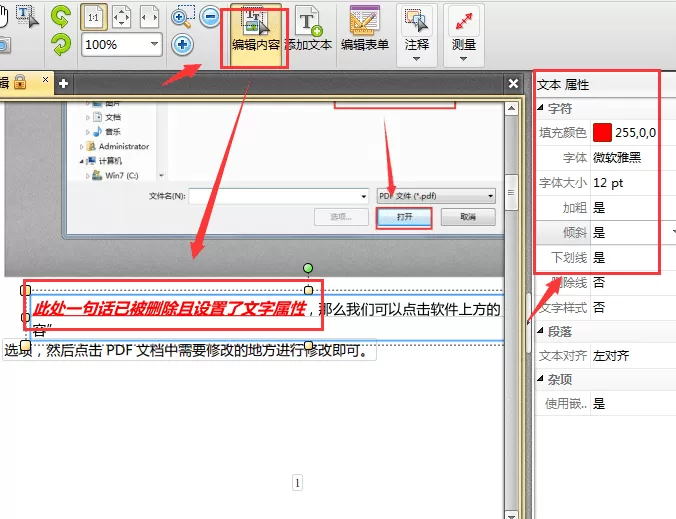This screenshot has height=519, width=676.
Task: Click the green rotation handle above the text box
Action: [x=308, y=269]
